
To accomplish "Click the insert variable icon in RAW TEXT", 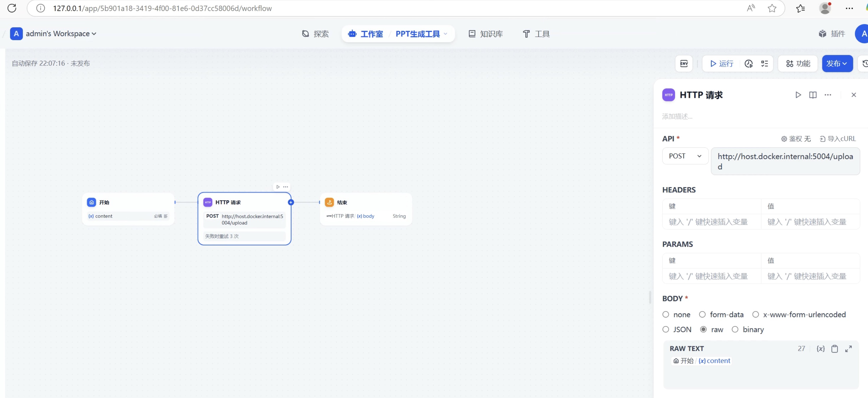I will point(820,348).
